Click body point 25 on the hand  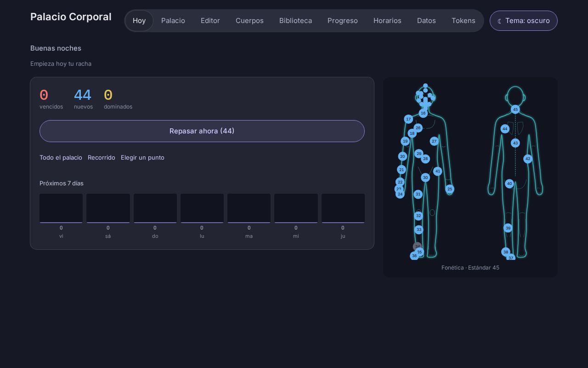tap(450, 189)
